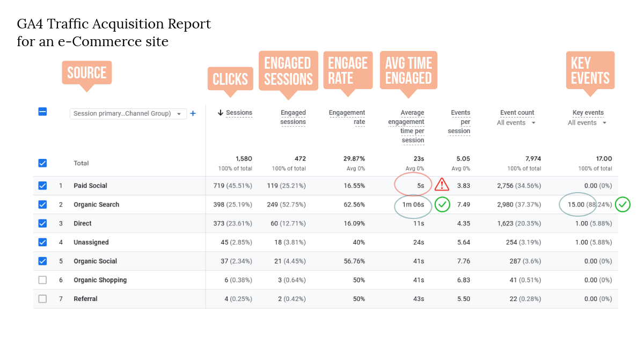Click the red warning triangle on Paid Social row
Screen dimensions: 644x337
coord(441,185)
